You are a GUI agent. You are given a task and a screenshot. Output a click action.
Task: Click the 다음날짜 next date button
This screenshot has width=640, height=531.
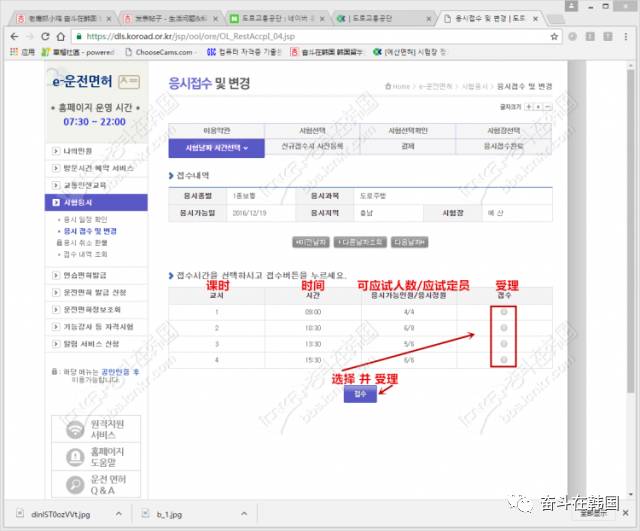point(409,242)
